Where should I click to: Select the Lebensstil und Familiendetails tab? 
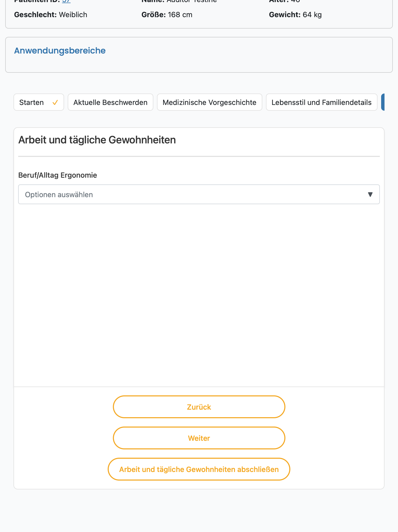click(x=321, y=102)
